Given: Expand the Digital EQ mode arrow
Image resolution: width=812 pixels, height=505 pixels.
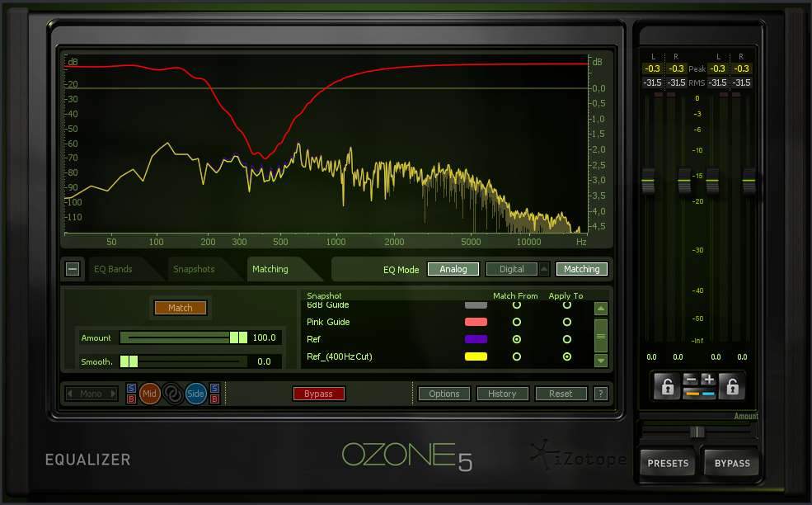Looking at the screenshot, I should (544, 269).
